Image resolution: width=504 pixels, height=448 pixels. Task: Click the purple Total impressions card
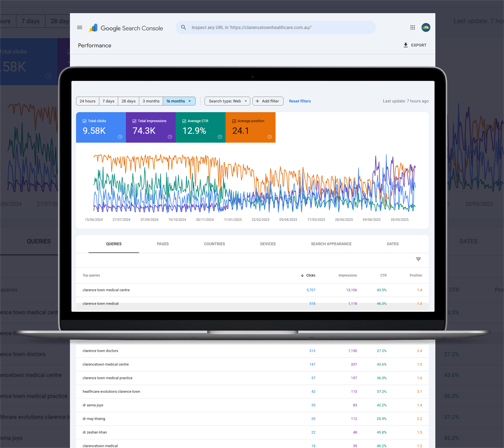point(151,127)
